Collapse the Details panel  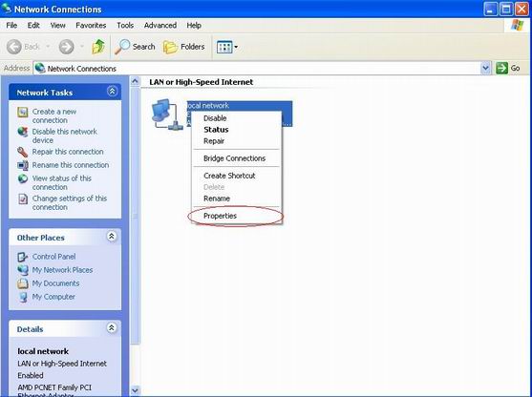112,327
